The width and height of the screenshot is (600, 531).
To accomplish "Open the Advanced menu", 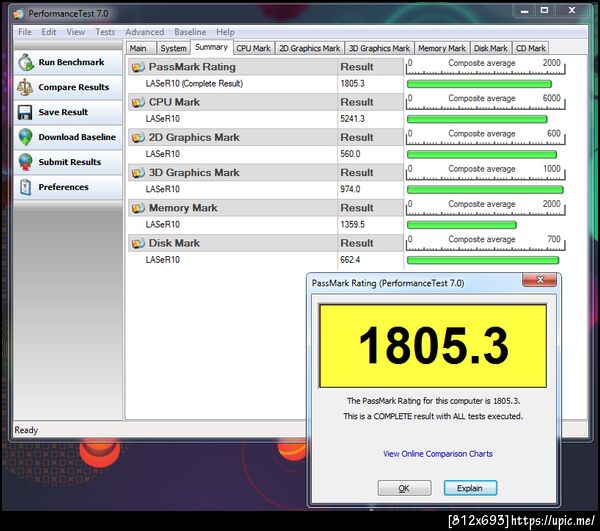I will [x=145, y=32].
